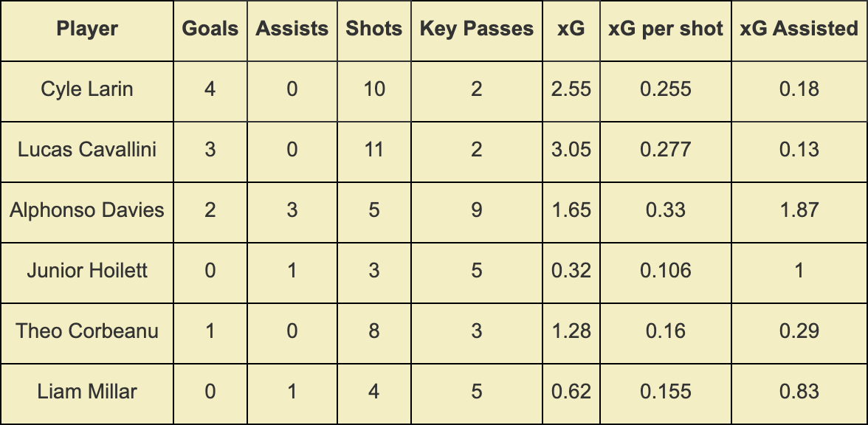Click Theo Corbeanu's shots value 8
This screenshot has width=868, height=425.
click(x=374, y=331)
